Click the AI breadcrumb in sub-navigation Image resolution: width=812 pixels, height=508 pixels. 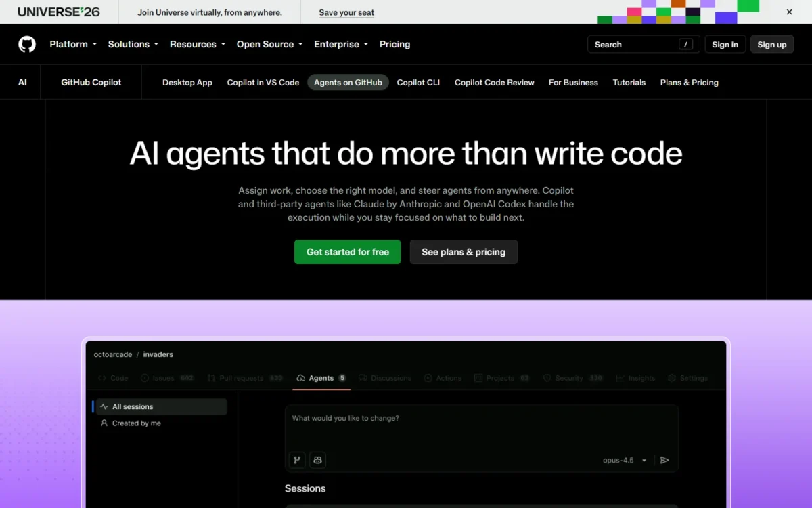(x=22, y=83)
